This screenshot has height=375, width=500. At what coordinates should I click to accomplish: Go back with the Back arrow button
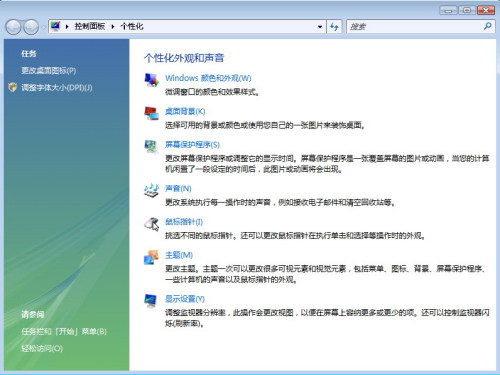14,27
